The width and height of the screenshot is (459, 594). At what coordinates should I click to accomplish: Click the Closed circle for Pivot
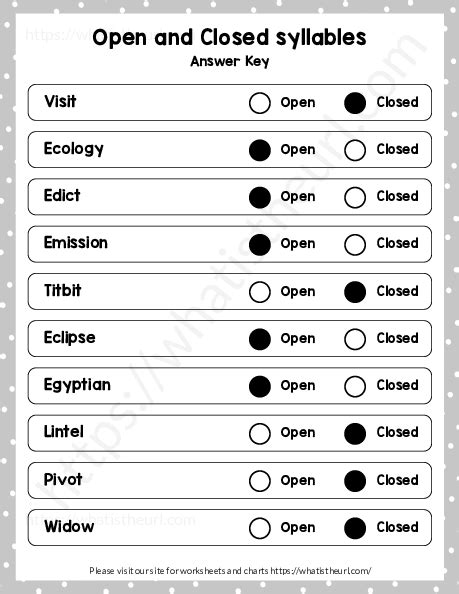pyautogui.click(x=355, y=481)
